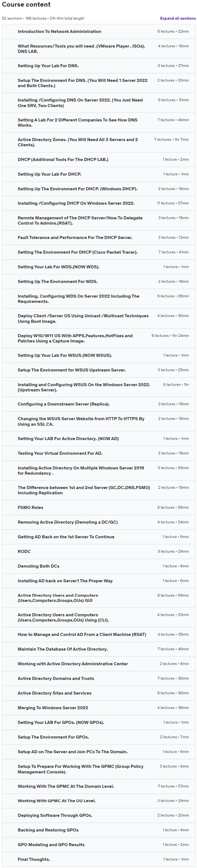Open the Active Directory Zones section

pyautogui.click(x=99, y=142)
